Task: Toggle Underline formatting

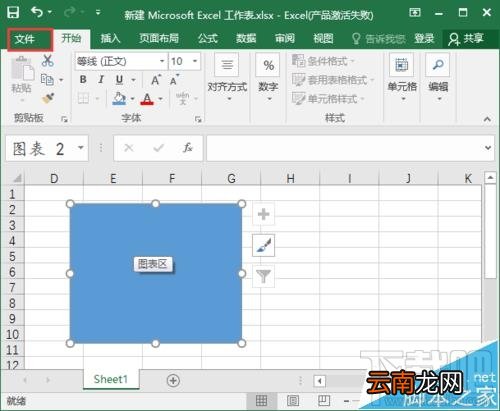Action: (x=119, y=80)
